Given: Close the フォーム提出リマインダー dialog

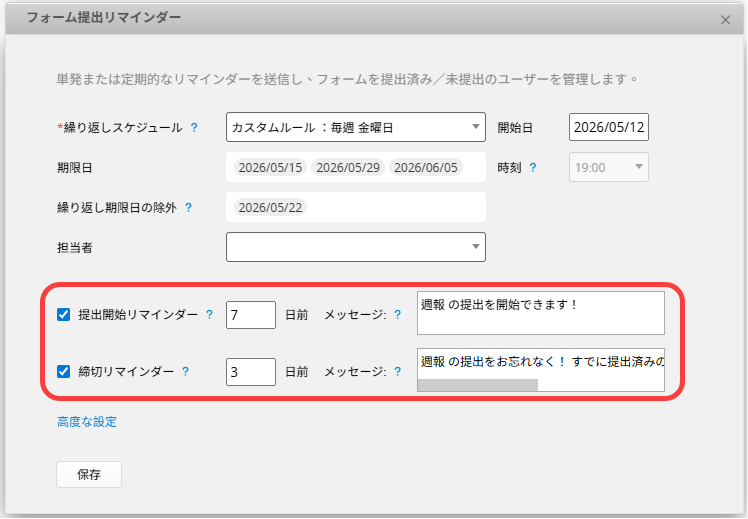Looking at the screenshot, I should pyautogui.click(x=725, y=20).
